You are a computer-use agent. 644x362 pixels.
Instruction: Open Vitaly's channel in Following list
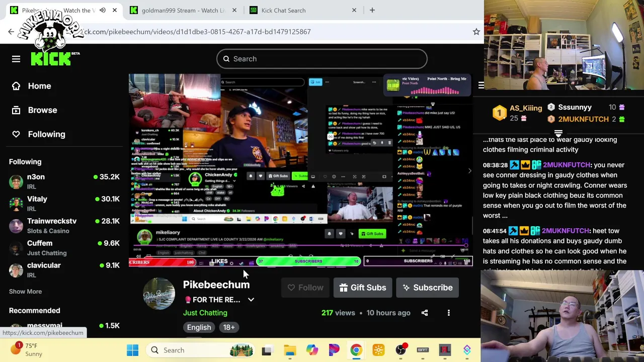(x=64, y=204)
